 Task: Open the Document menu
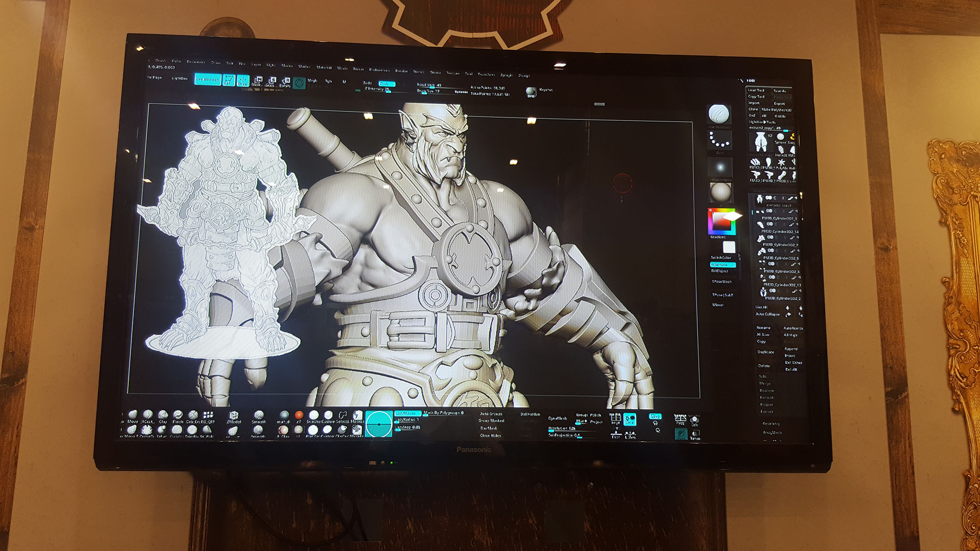[x=196, y=62]
